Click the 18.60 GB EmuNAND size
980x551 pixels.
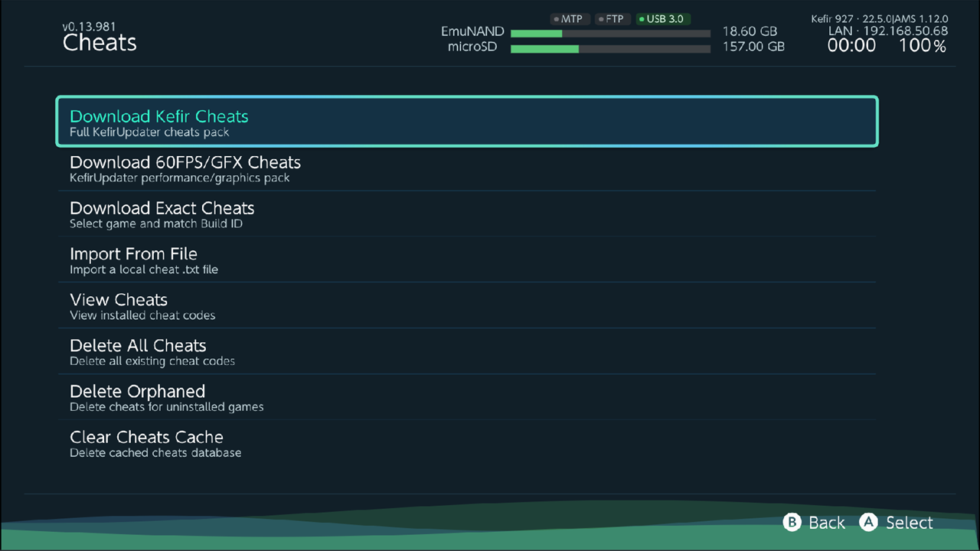750,32
